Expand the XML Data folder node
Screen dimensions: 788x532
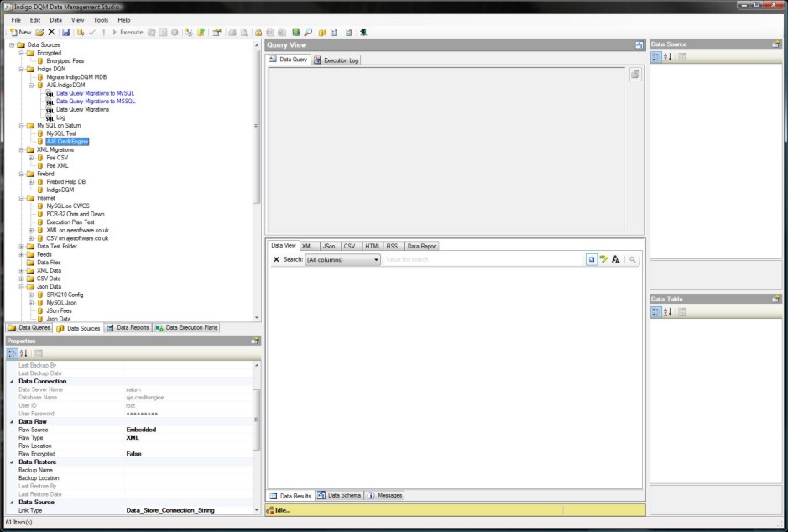22,271
